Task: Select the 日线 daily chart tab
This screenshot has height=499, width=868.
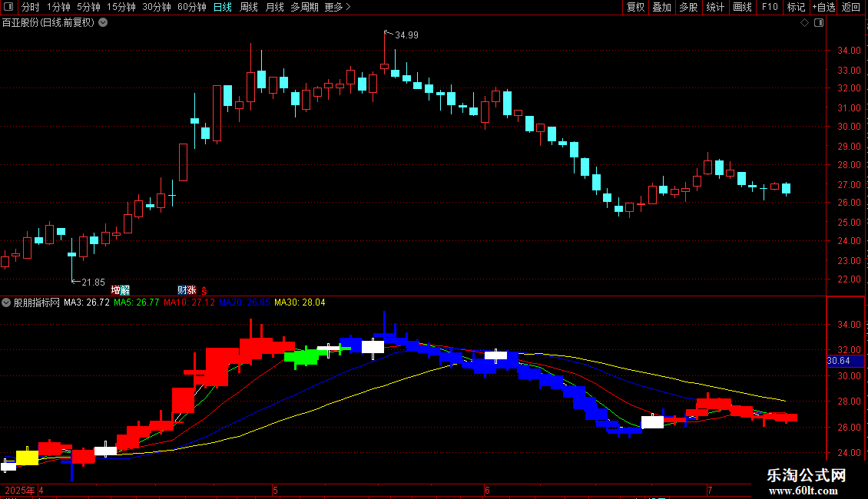Action: [223, 7]
